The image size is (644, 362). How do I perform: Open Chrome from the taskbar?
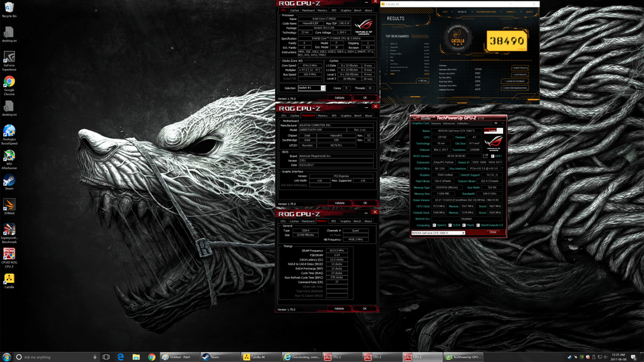(x=152, y=357)
